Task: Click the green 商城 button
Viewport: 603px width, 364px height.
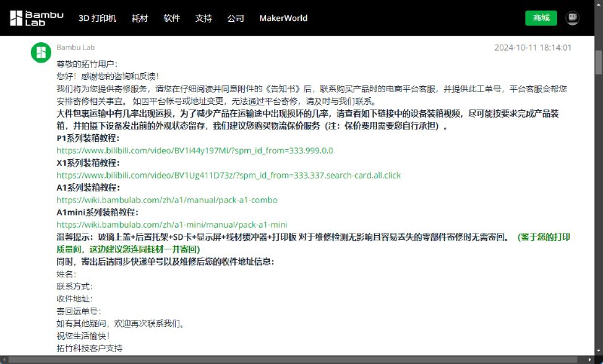Action: [541, 17]
